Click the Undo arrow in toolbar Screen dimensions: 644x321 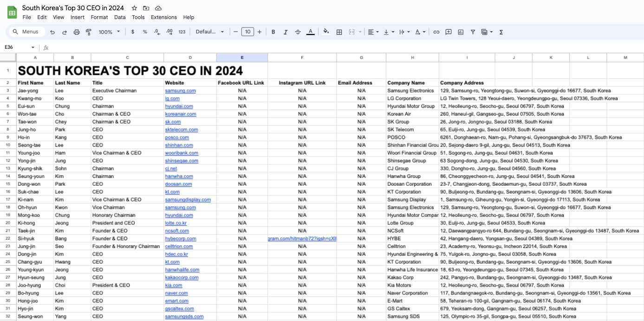coord(52,32)
